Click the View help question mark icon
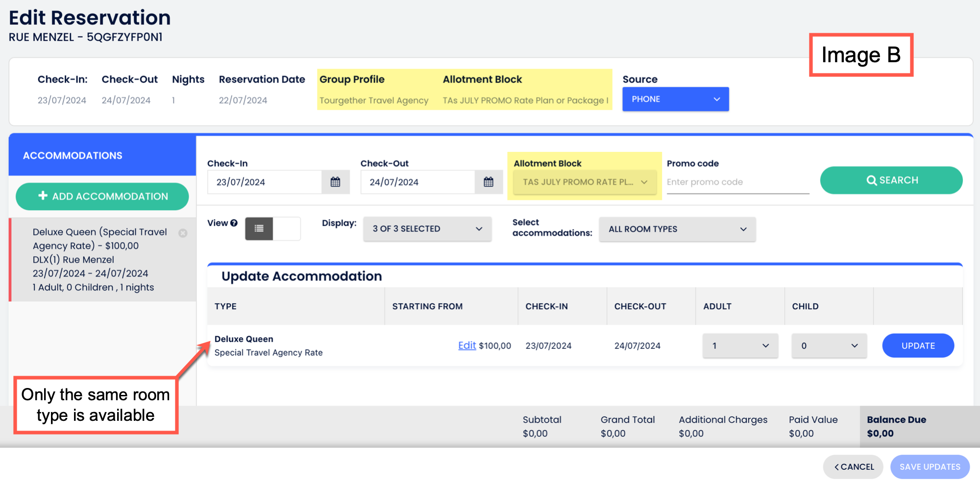The height and width of the screenshot is (484, 980). [234, 223]
